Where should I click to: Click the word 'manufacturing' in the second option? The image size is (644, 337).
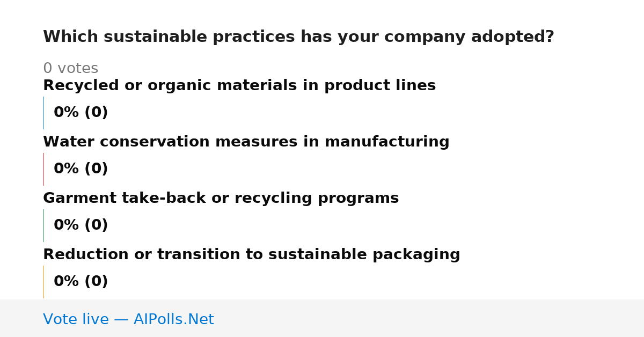tap(387, 142)
